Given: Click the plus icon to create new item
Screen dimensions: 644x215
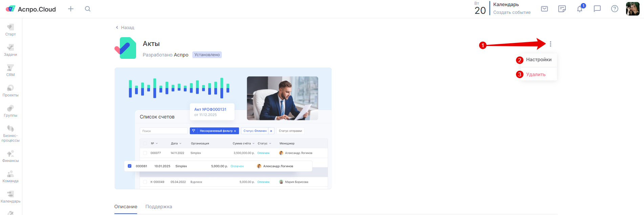Looking at the screenshot, I should (x=71, y=9).
